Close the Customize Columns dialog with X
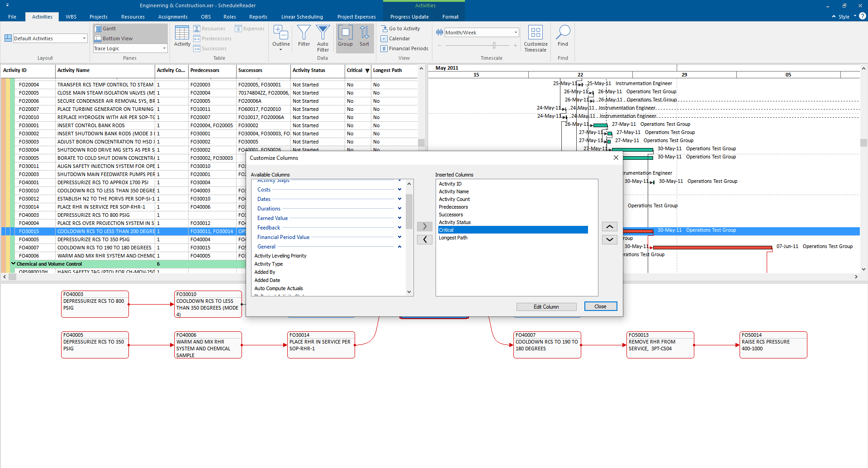868x468 pixels. [x=616, y=158]
